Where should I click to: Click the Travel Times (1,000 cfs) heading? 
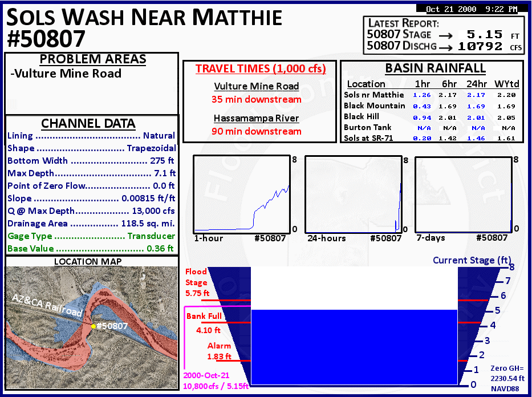[x=261, y=68]
